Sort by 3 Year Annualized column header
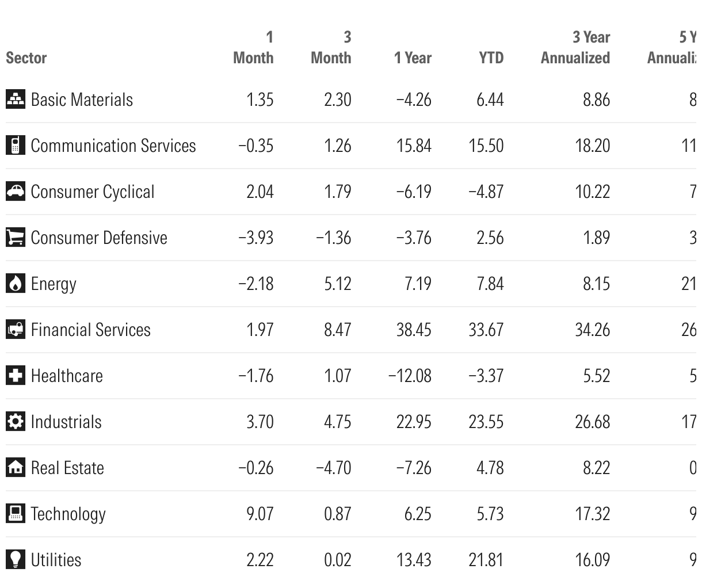Screen dimensions: 702x588 pos(575,47)
